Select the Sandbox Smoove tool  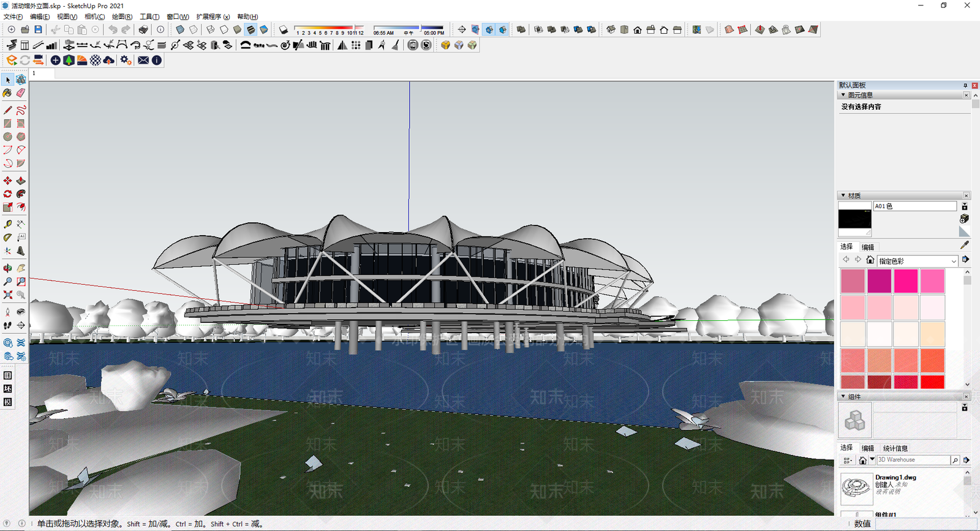pyautogui.click(x=760, y=29)
